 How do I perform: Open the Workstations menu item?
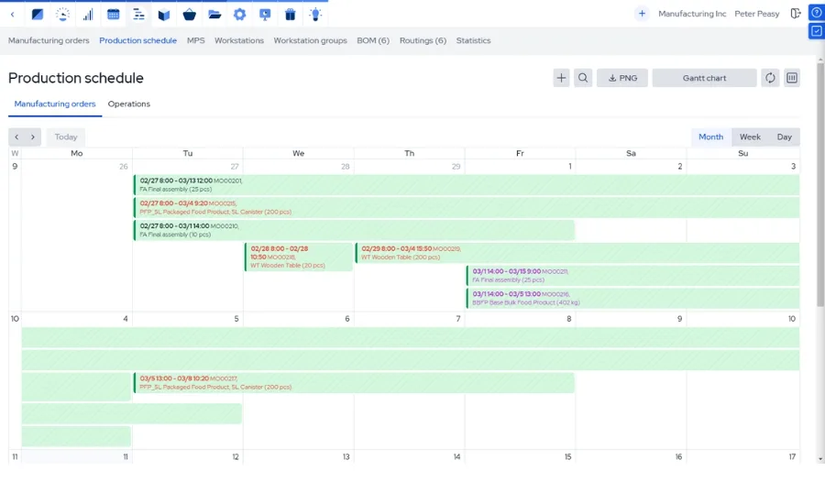(x=239, y=40)
